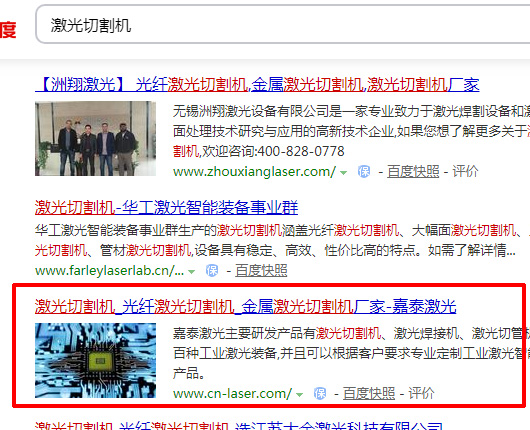Screen dimensions: 530x430
Task: Open 百度快照 for the farleylaserlab.cn result
Action: tap(261, 270)
